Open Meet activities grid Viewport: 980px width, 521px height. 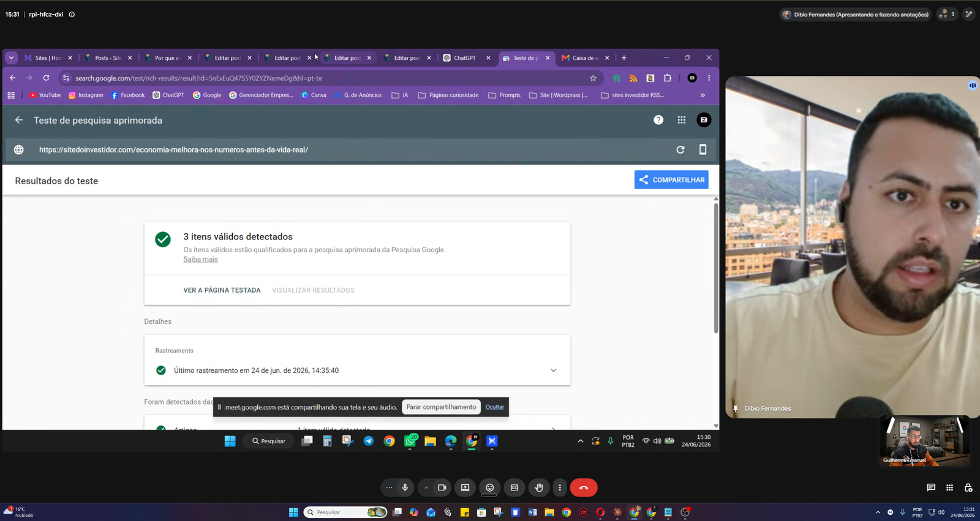pyautogui.click(x=949, y=488)
